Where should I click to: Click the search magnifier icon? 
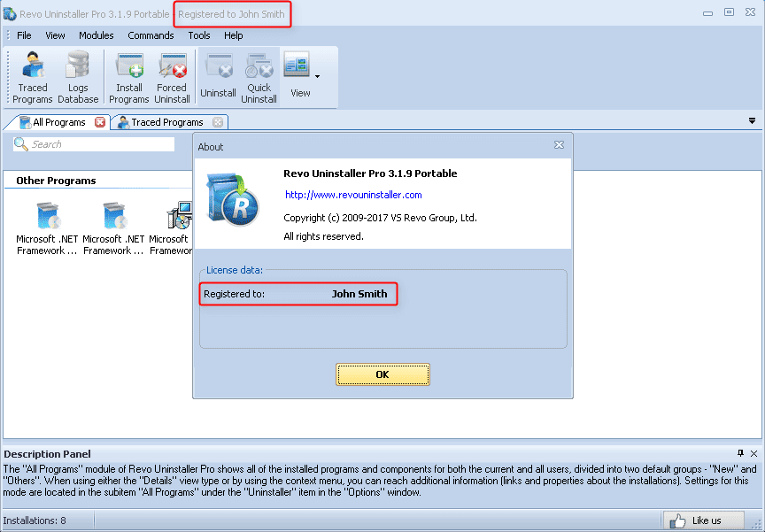(x=21, y=144)
